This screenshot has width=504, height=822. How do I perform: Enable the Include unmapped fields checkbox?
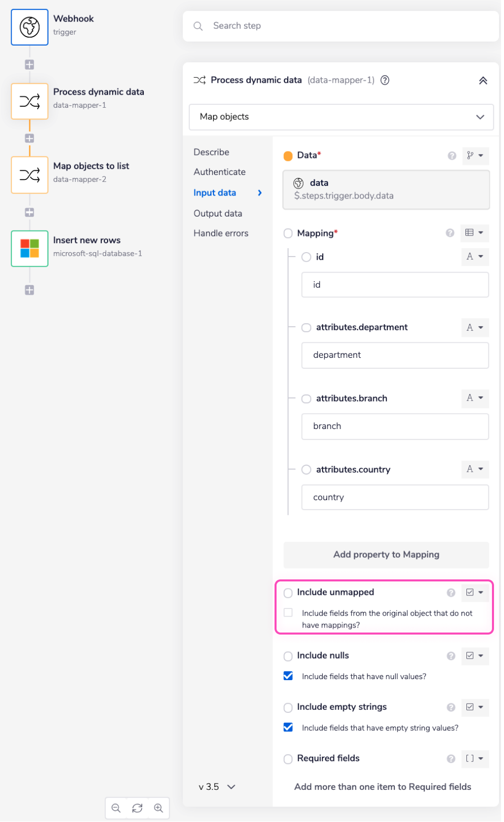pos(288,612)
